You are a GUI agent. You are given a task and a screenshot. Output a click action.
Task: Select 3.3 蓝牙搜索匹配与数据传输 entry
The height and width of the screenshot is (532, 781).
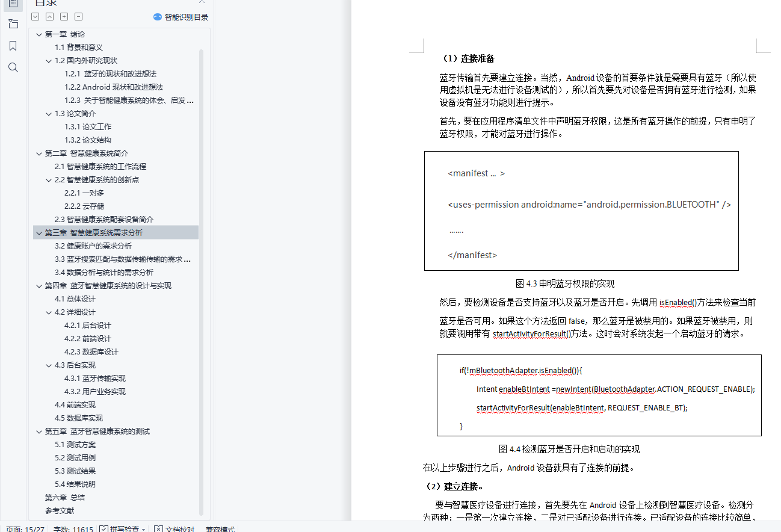pyautogui.click(x=123, y=259)
